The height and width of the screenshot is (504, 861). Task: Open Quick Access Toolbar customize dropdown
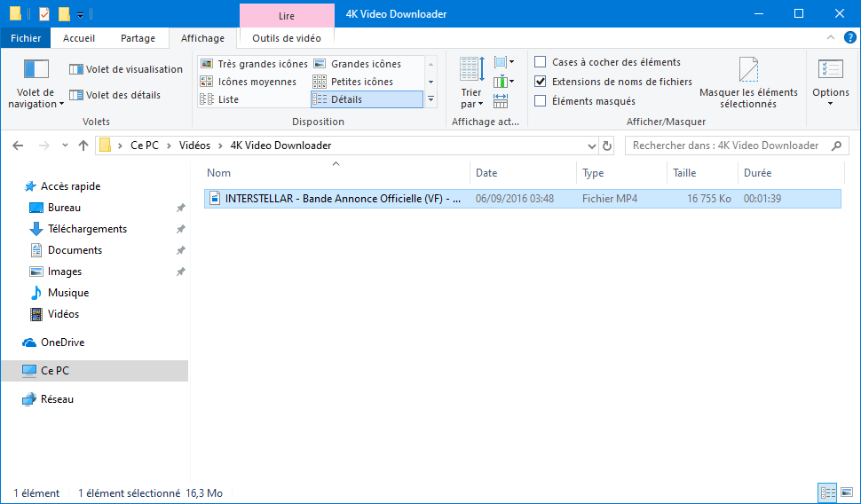coord(80,15)
